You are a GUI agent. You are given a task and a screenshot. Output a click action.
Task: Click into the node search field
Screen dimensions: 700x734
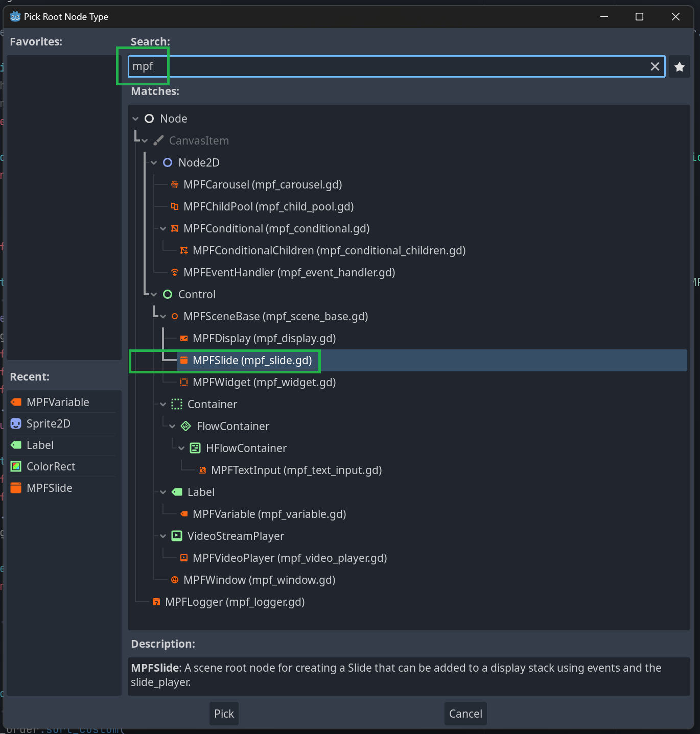(x=388, y=67)
